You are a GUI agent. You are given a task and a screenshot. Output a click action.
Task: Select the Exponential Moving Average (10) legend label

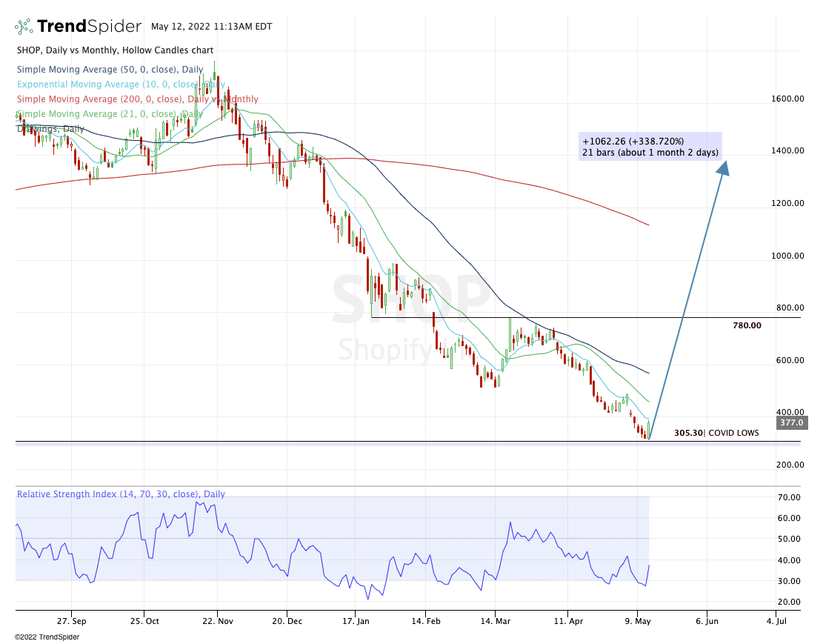coord(121,84)
